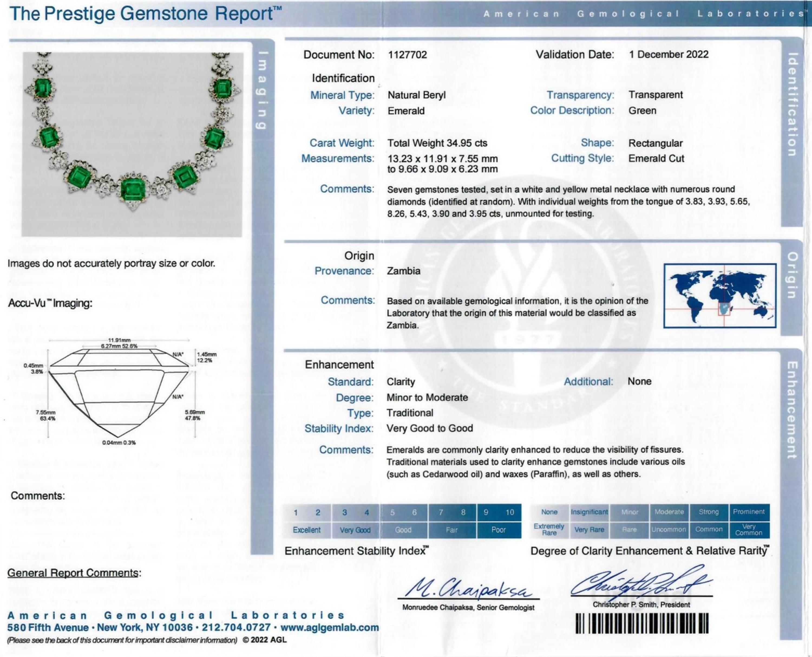The width and height of the screenshot is (812, 657).
Task: Select the Moderate clarity enhancement cell
Action: click(x=669, y=512)
